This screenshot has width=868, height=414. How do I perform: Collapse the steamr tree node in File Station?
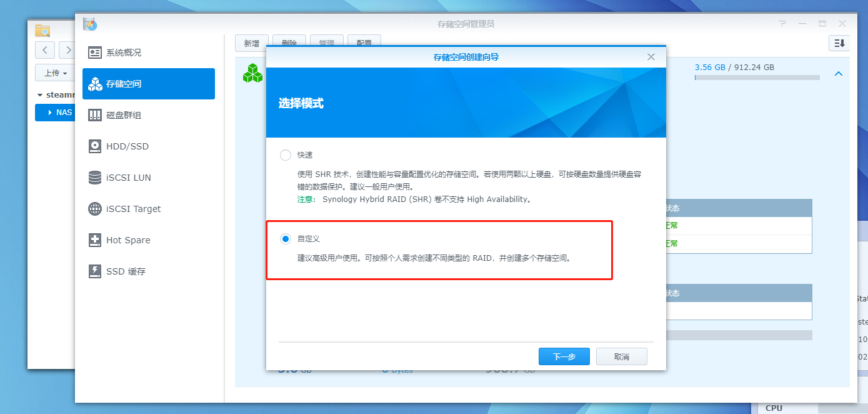pos(41,95)
